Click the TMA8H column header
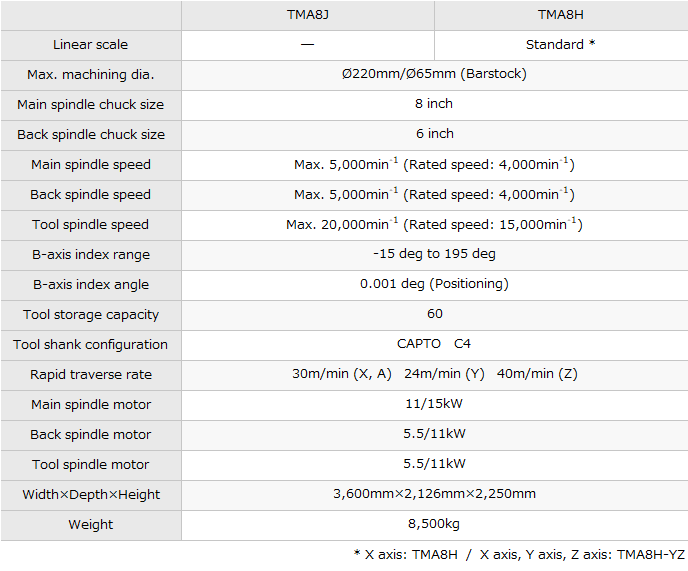Viewport: 688px width, 571px height. click(x=560, y=15)
